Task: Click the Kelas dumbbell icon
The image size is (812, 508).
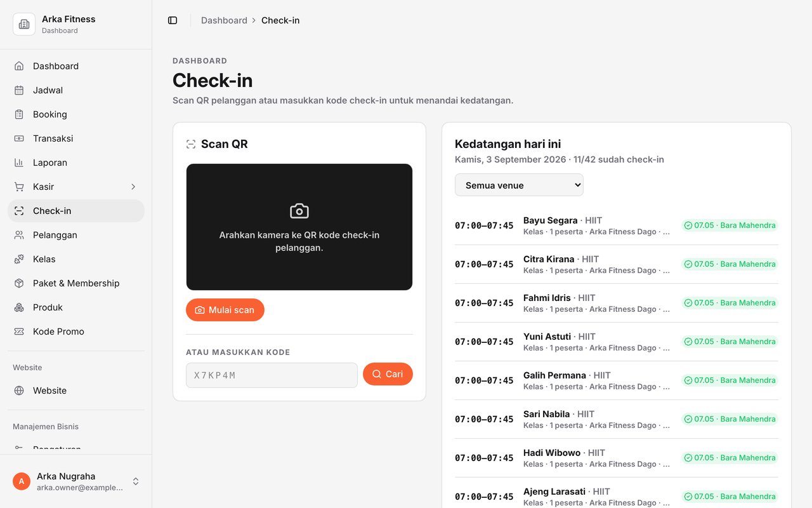Action: coord(19,259)
